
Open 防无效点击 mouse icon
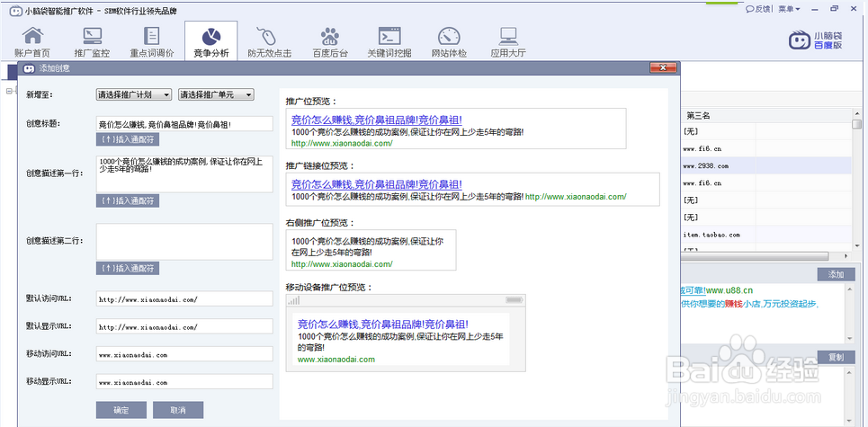(270, 42)
